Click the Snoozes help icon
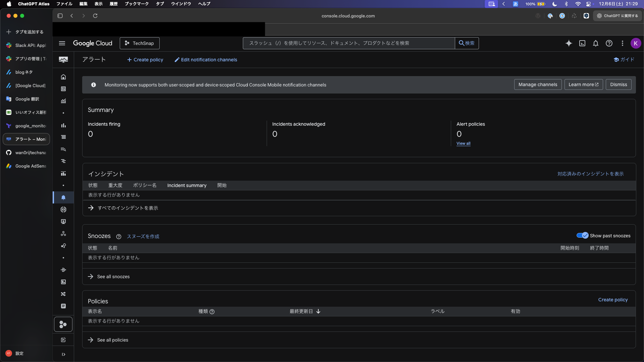The width and height of the screenshot is (644, 362). click(118, 237)
